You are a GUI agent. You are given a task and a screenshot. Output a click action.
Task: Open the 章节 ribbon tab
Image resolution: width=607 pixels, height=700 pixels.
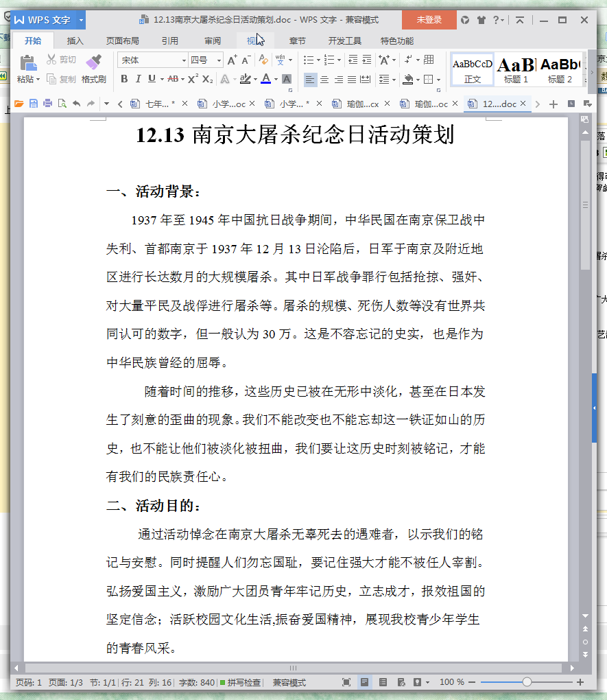[x=297, y=41]
